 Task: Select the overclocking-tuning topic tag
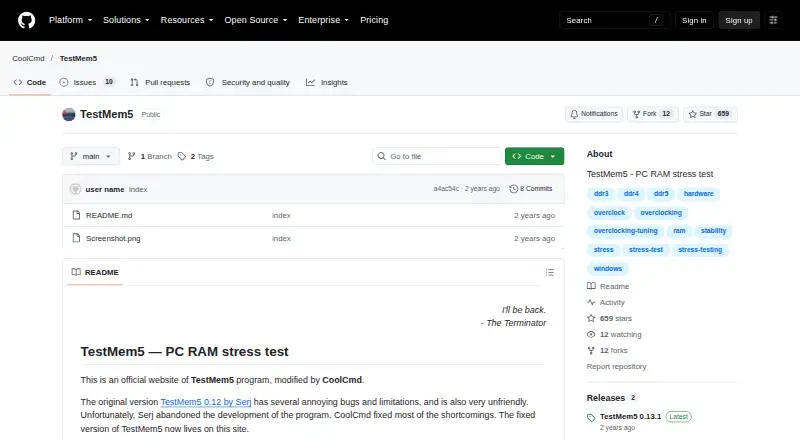626,231
